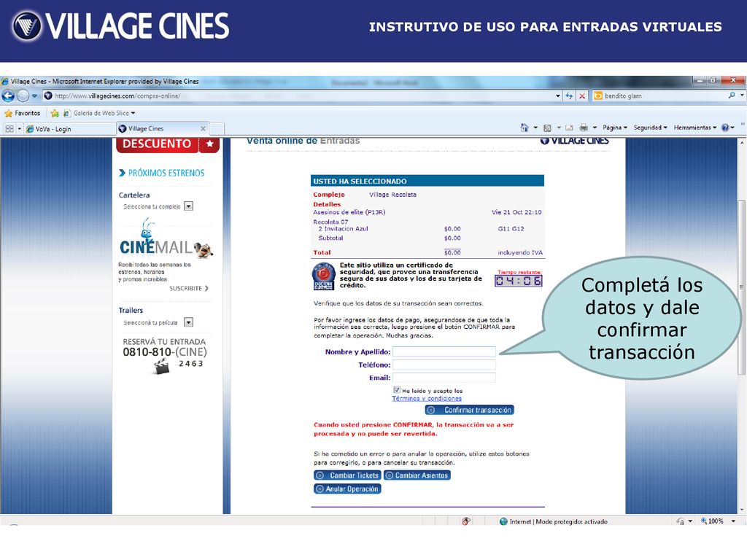Click the Vie 21 Oct 22:10 showtime
Image resolution: width=747 pixels, height=560 pixels.
coord(516,212)
